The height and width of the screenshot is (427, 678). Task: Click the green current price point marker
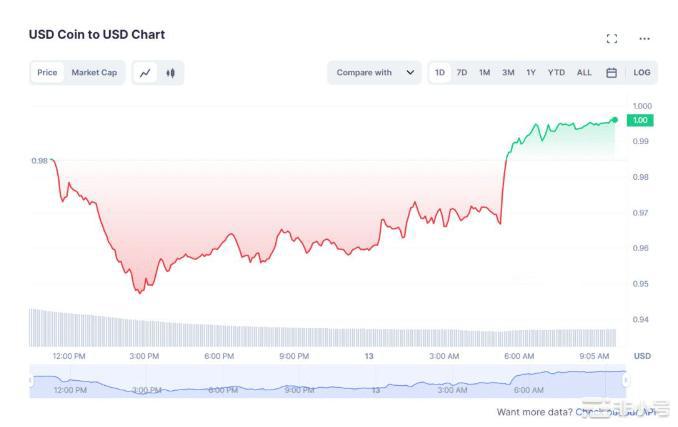point(614,120)
